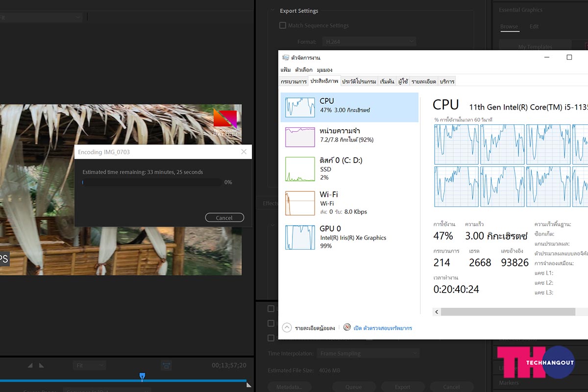Cancel the encoding in the Encoding IMG_0703 dialog
Viewport: 588px width, 392px height.
pos(224,218)
